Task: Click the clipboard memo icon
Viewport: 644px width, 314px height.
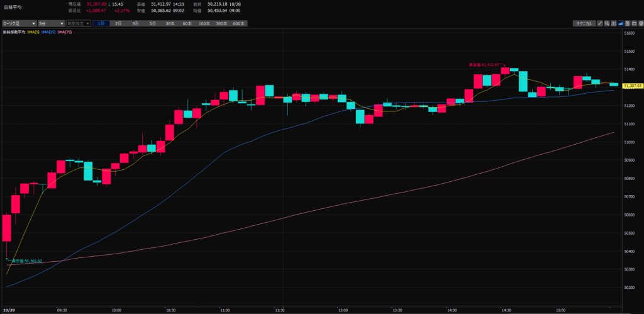Action: pyautogui.click(x=628, y=23)
